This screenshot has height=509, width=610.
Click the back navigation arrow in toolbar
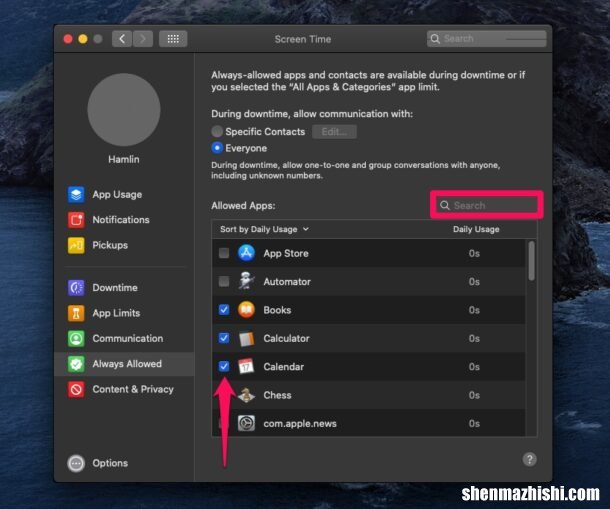click(x=122, y=39)
